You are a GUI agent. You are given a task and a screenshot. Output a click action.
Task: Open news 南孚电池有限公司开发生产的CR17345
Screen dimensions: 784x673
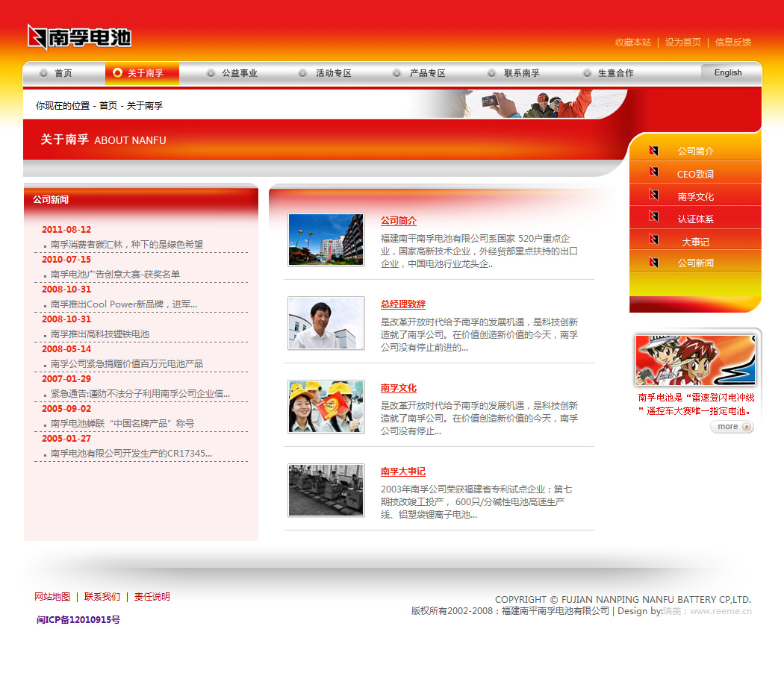pyautogui.click(x=131, y=454)
